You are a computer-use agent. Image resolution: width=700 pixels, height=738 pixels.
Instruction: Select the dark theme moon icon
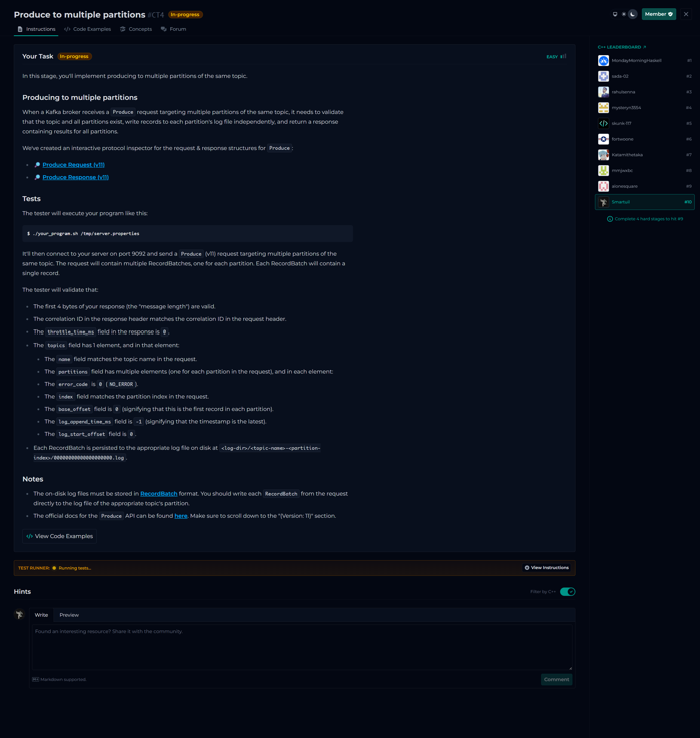632,14
